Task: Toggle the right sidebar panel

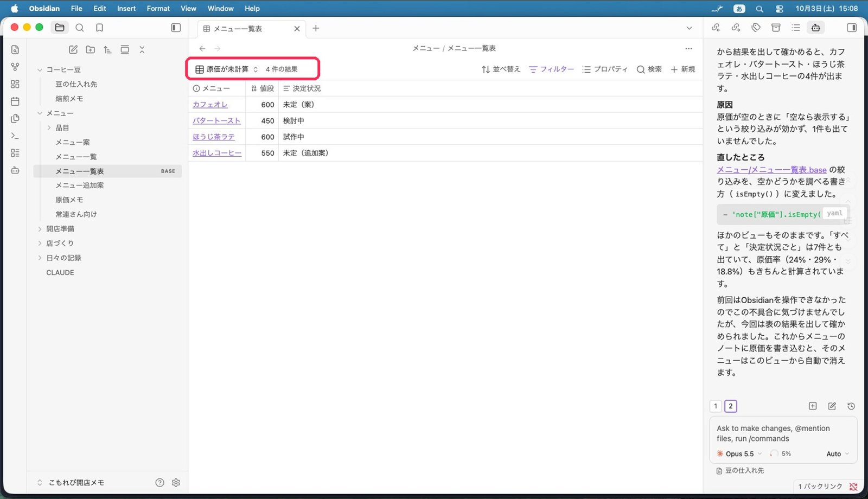Action: (x=852, y=28)
